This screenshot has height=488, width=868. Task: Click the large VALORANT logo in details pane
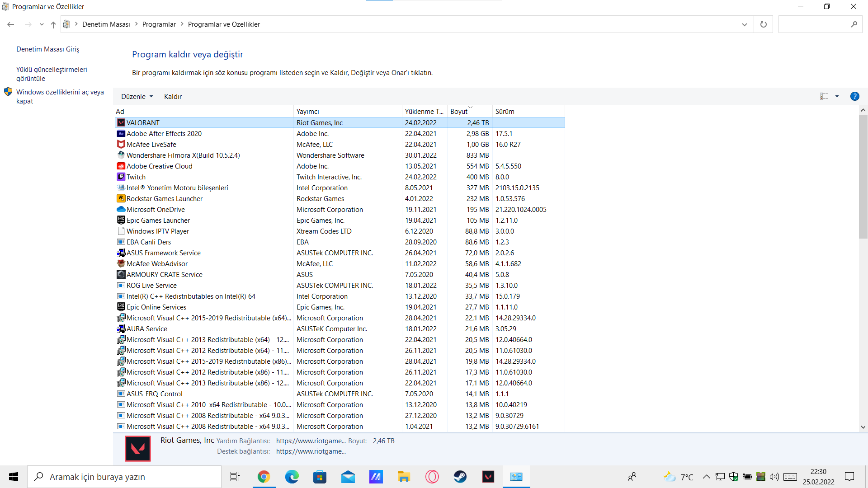pyautogui.click(x=138, y=448)
